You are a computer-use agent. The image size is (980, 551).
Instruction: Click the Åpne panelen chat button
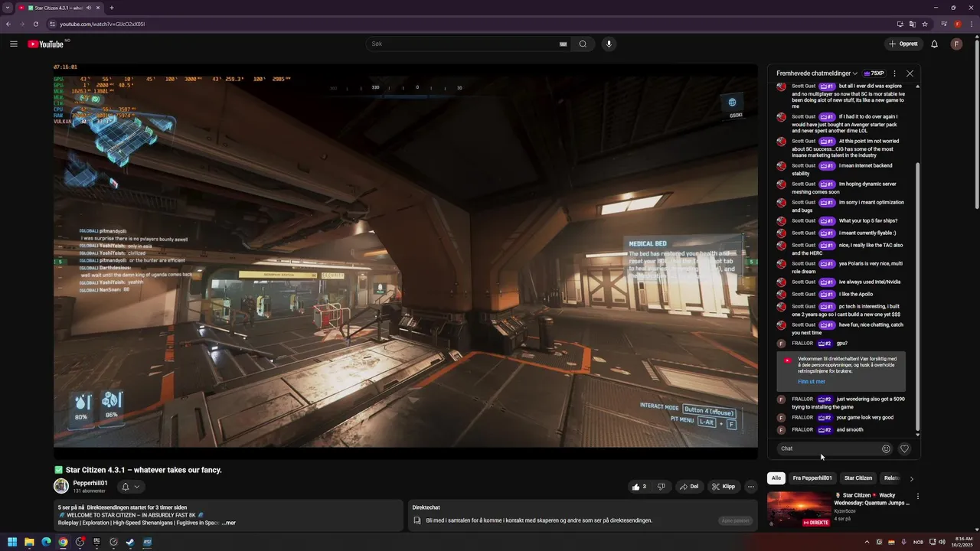pyautogui.click(x=736, y=520)
